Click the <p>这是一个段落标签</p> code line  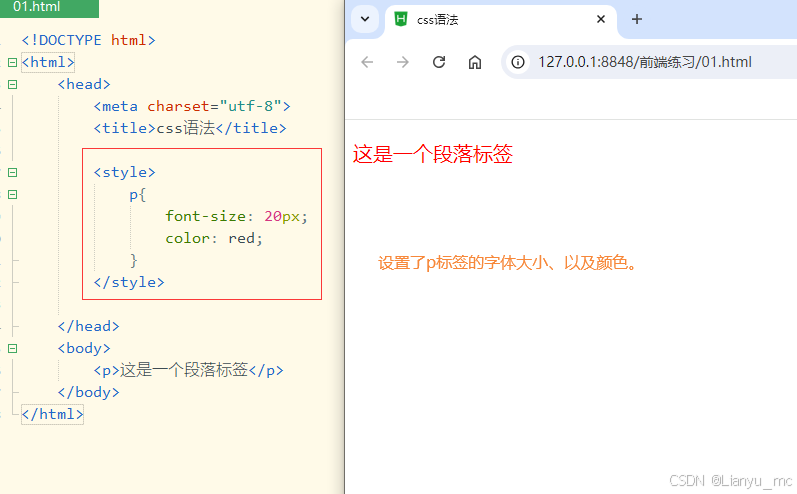(189, 370)
